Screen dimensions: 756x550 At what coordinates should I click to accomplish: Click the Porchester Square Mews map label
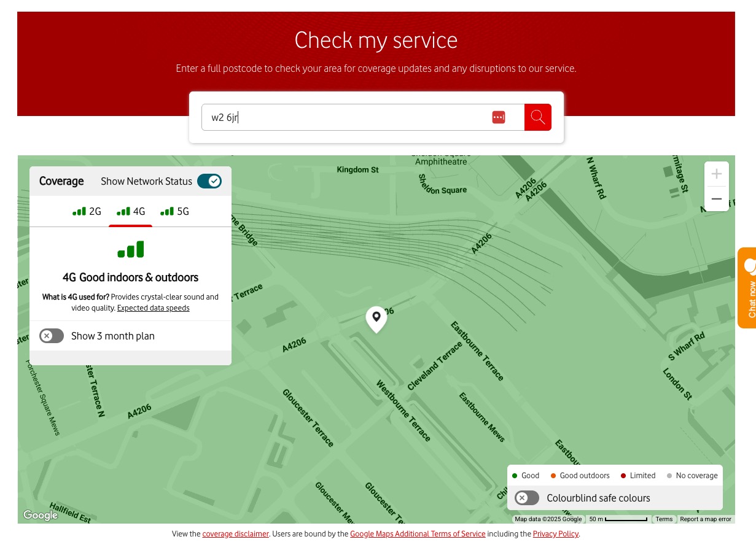tap(42, 397)
